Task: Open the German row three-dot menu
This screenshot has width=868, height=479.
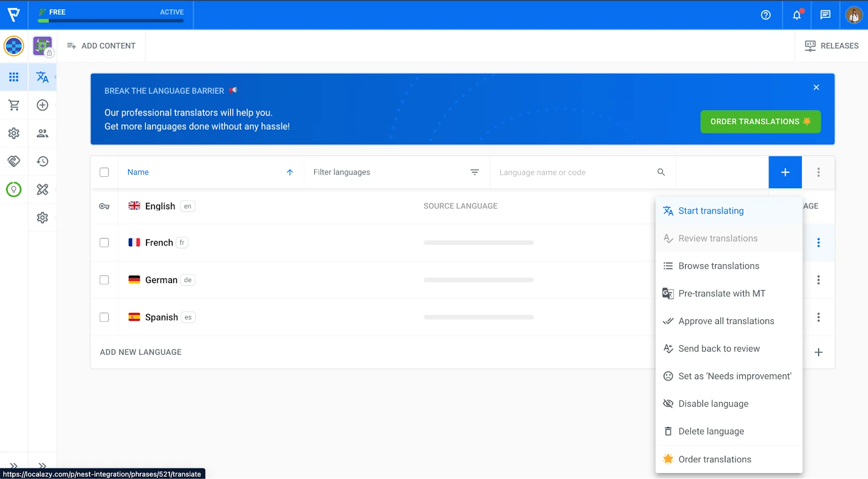Action: (x=818, y=280)
